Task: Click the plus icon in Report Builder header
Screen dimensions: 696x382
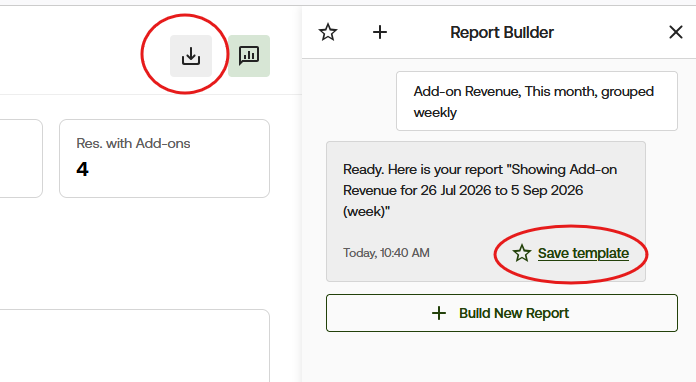Action: [x=380, y=32]
